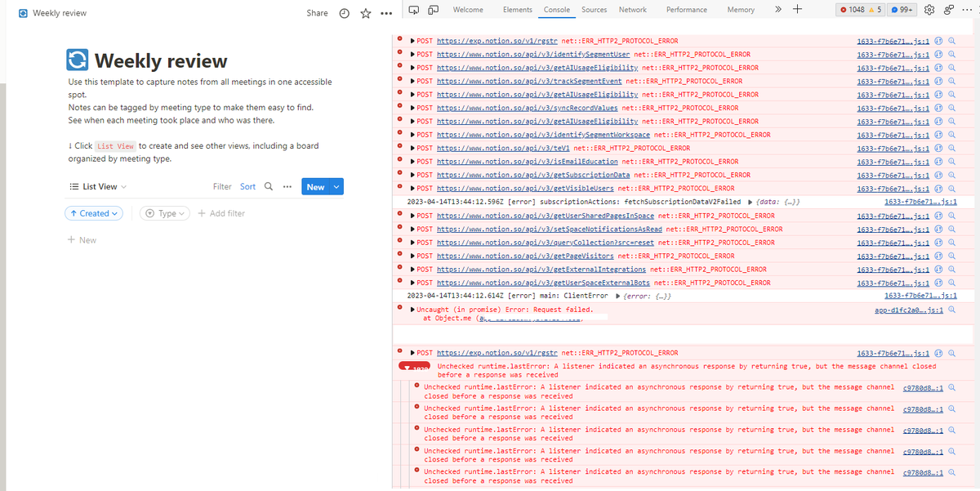The height and width of the screenshot is (491, 980).
Task: Favorite the page with the star icon
Action: (x=366, y=13)
